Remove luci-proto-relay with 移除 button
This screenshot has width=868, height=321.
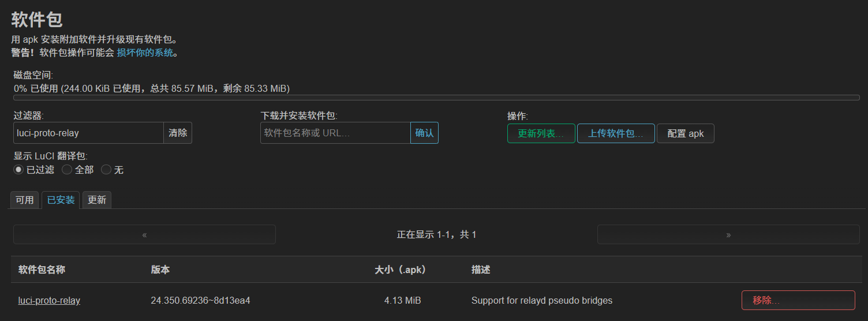(x=798, y=300)
